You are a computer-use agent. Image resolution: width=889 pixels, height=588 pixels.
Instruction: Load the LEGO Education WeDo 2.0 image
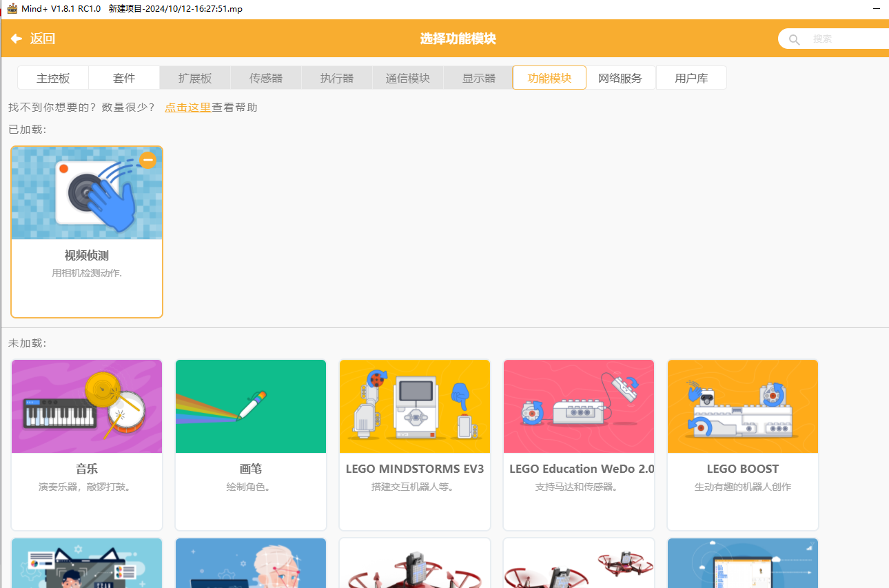[579, 406]
